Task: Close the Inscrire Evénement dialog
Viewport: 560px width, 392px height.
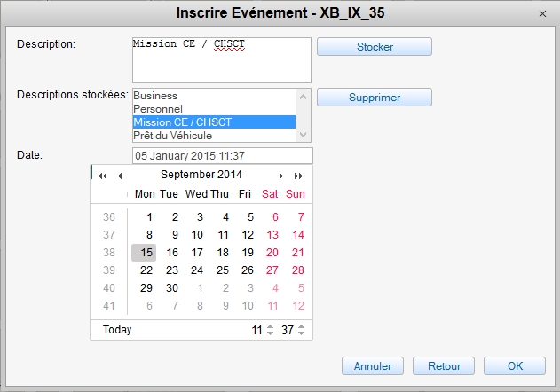Action: pyautogui.click(x=542, y=13)
